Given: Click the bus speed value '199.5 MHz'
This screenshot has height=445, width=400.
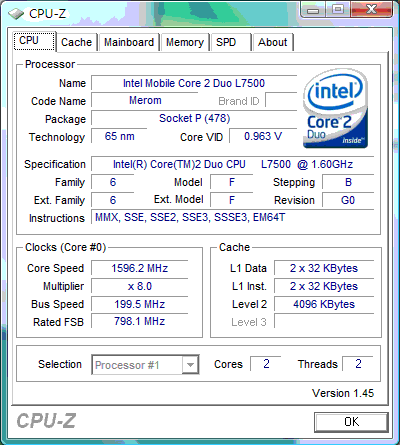Looking at the screenshot, I should 140,304.
